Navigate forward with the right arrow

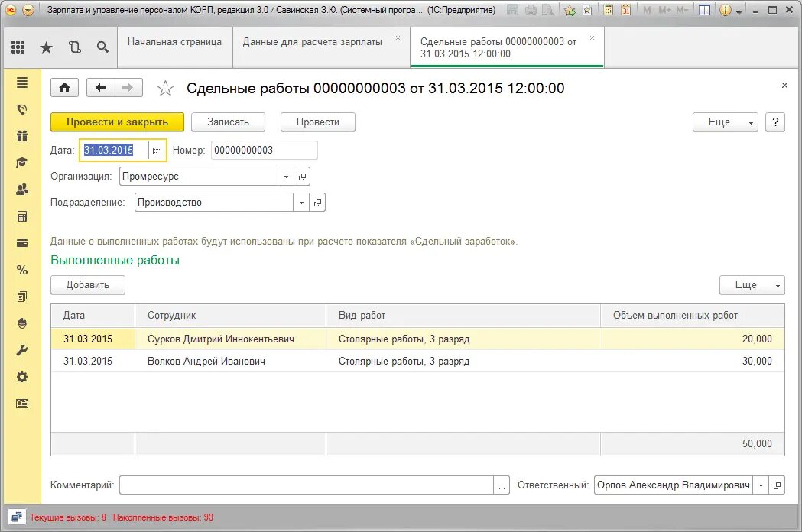click(128, 87)
